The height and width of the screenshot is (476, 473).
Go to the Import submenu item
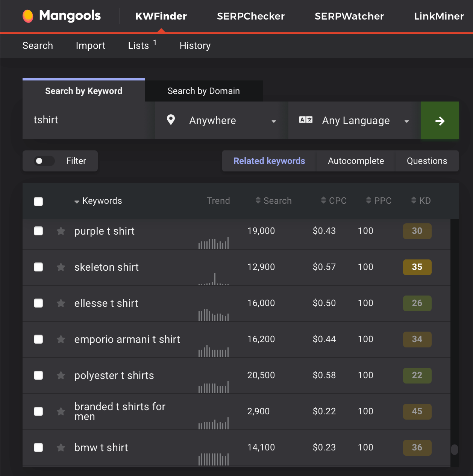(x=91, y=45)
